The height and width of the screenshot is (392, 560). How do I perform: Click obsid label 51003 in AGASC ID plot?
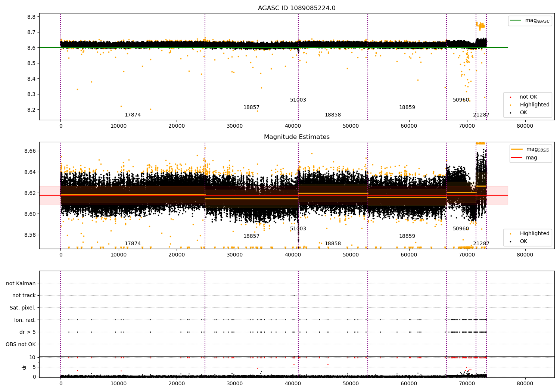(x=298, y=100)
